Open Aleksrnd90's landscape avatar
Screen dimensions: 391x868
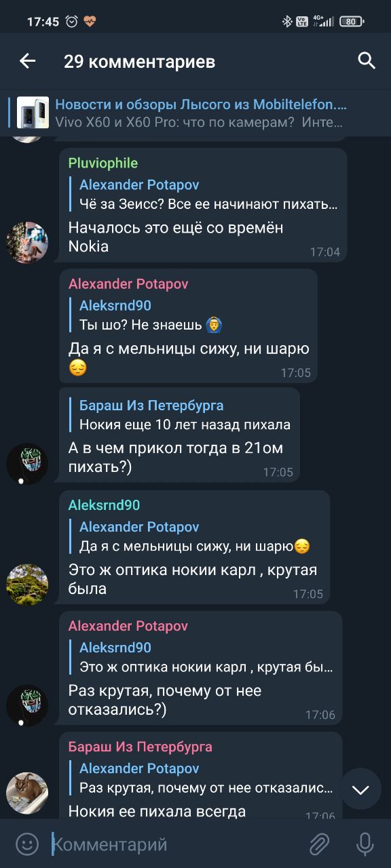pos(27,585)
